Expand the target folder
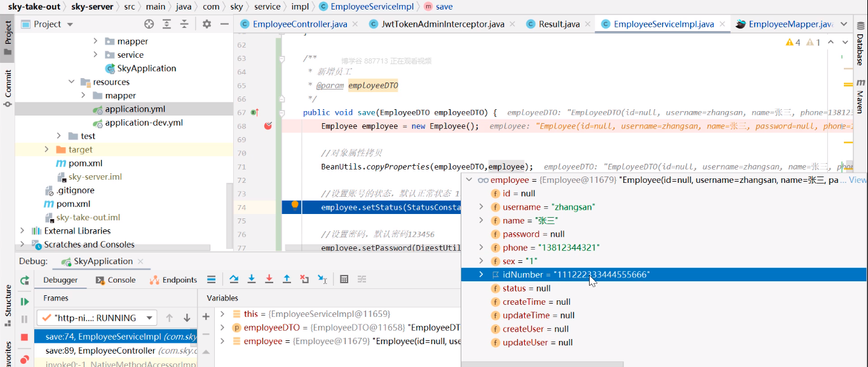The width and height of the screenshot is (868, 367). 46,149
